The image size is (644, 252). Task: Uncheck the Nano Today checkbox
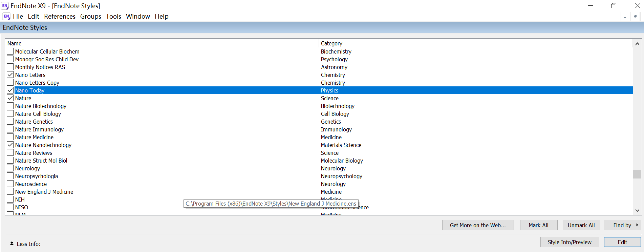click(10, 90)
